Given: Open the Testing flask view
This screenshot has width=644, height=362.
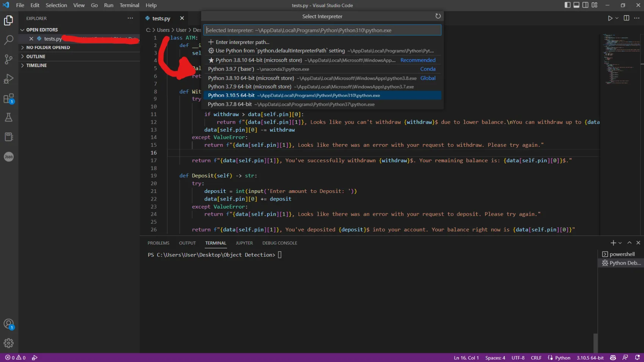Looking at the screenshot, I should (8, 118).
